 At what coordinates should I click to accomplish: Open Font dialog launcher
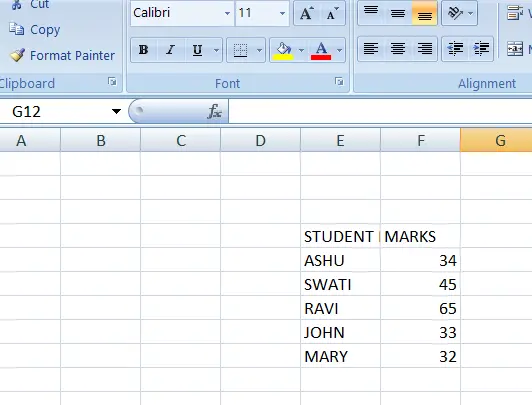pos(339,81)
